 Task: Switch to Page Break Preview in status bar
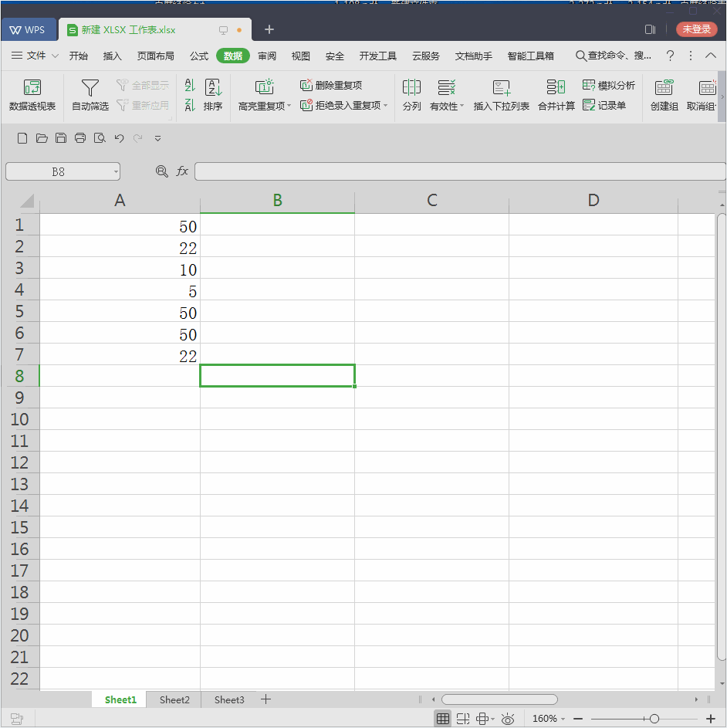[x=463, y=719]
